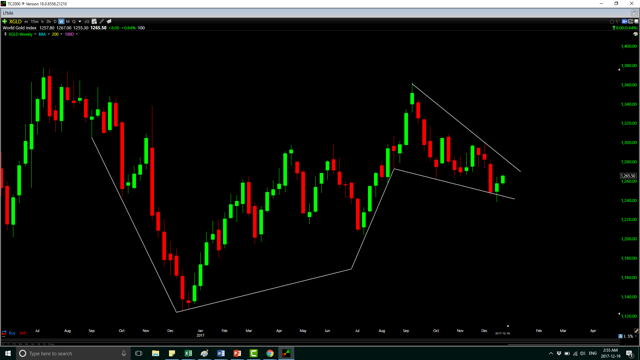This screenshot has height=360, width=640.
Task: Click the XGLD symbol field
Action: (x=16, y=21)
